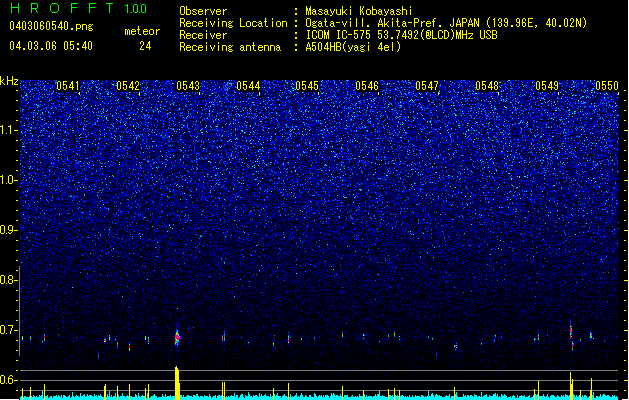Select observer name Masayuki Kobayashi
This screenshot has width=629, height=400.
[359, 11]
